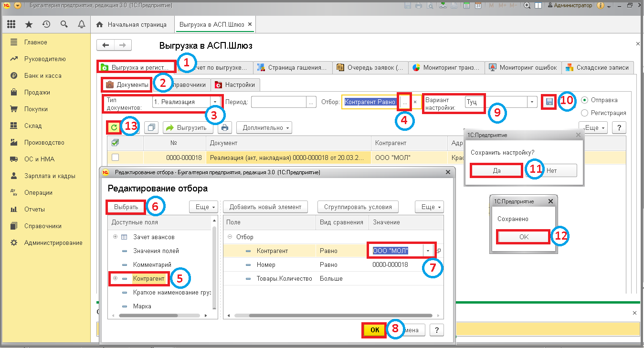This screenshot has width=644, height=348.
Task: Open favorites star icon
Action: click(29, 24)
